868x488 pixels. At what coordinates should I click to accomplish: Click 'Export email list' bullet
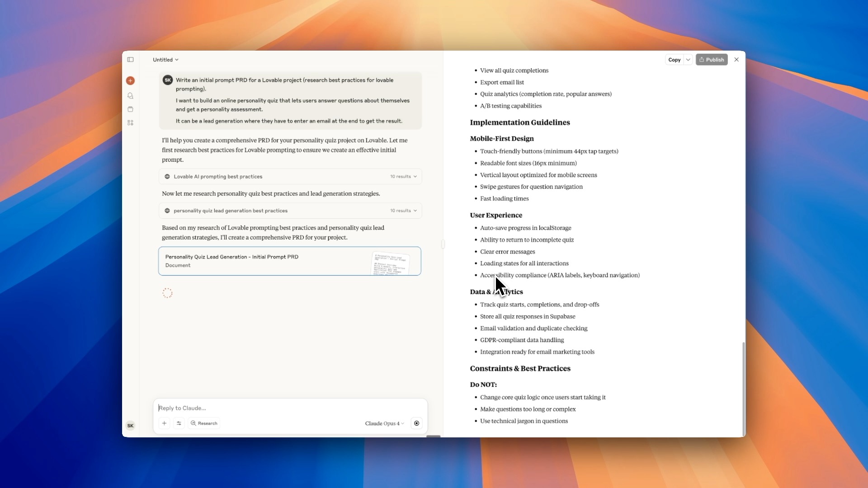[x=502, y=82]
